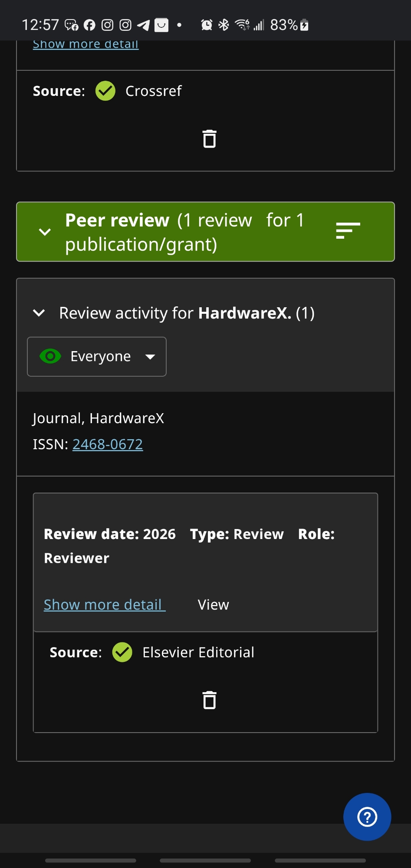Toggle the green eye visibility icon

50,356
